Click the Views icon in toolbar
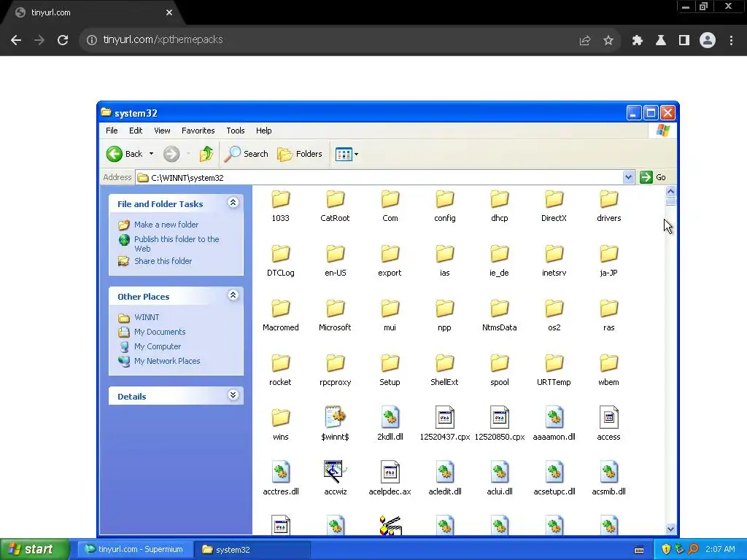This screenshot has width=747, height=560. pyautogui.click(x=344, y=155)
